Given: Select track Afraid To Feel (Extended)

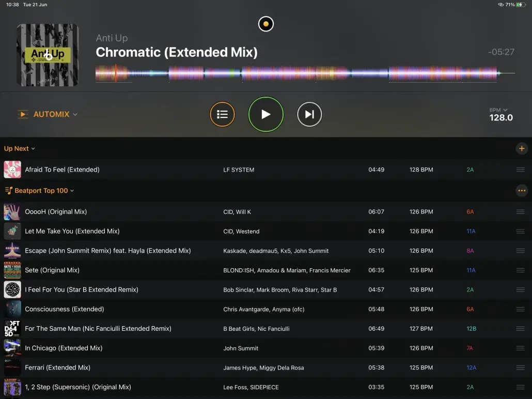Looking at the screenshot, I should click(62, 170).
